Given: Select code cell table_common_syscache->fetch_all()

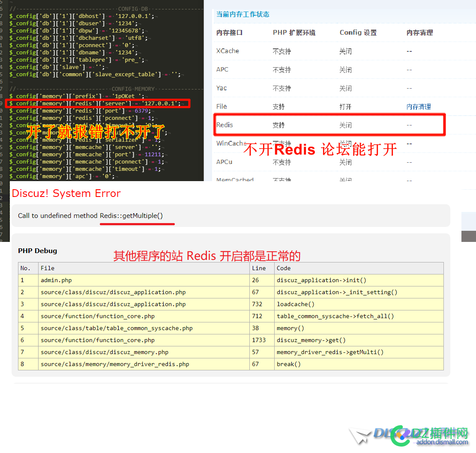Looking at the screenshot, I should tap(335, 316).
